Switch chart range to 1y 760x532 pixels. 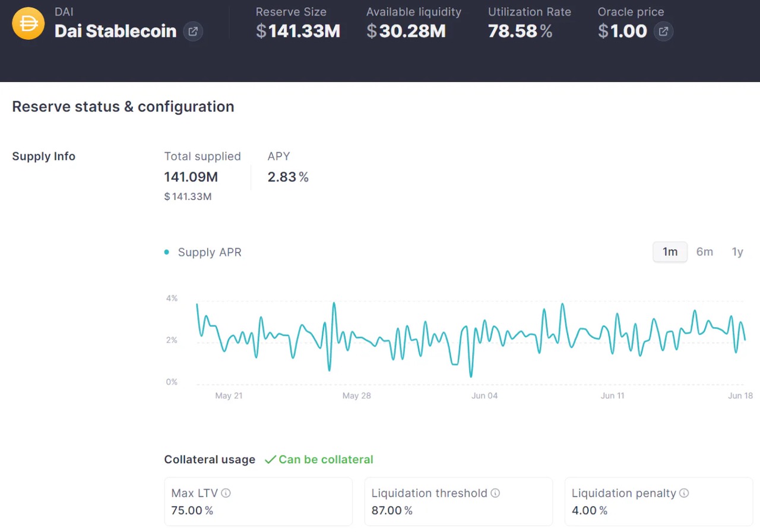click(737, 252)
